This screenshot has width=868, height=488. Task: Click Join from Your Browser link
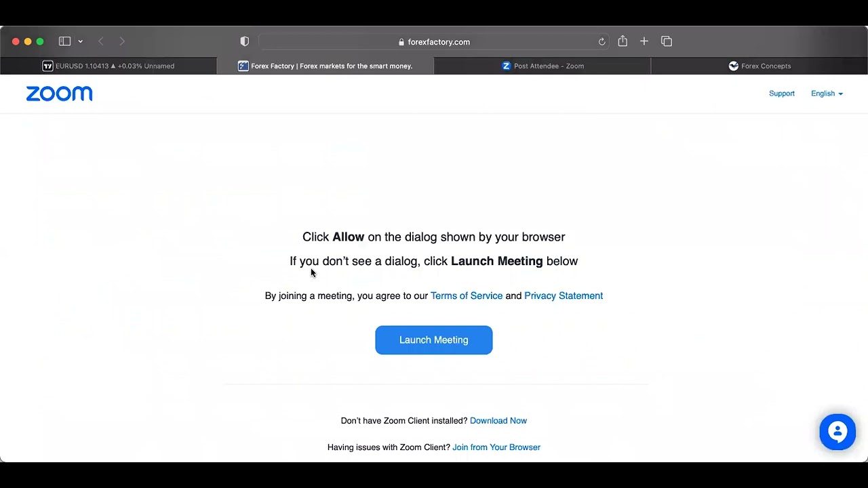[496, 447]
